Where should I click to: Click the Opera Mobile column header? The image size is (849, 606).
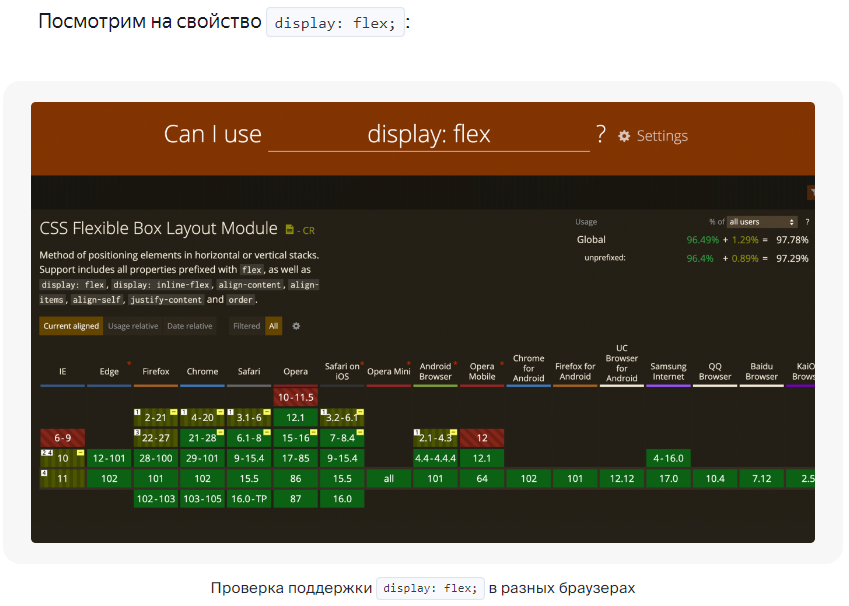coord(482,372)
